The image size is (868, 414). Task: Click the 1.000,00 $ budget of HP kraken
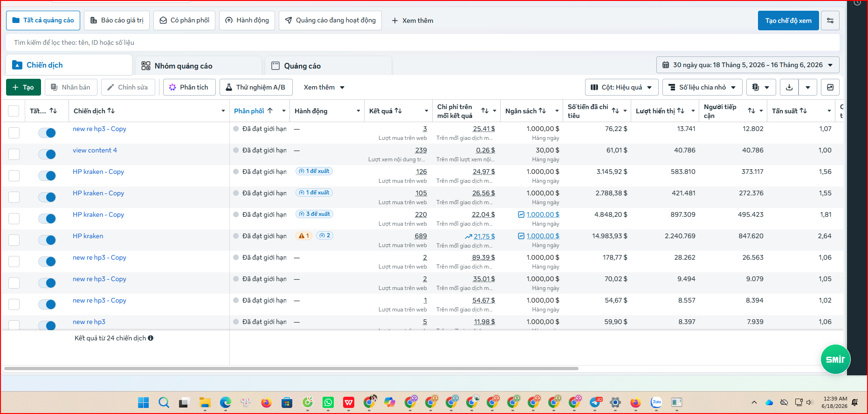tap(543, 236)
